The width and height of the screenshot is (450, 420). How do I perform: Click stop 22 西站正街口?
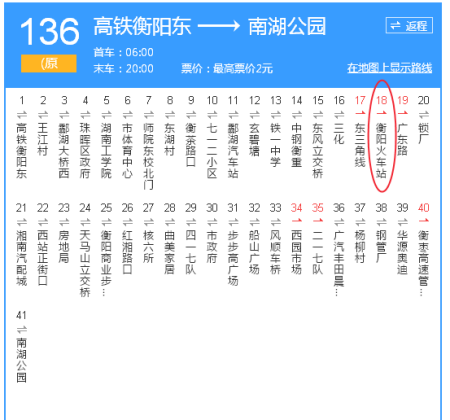tap(43, 258)
